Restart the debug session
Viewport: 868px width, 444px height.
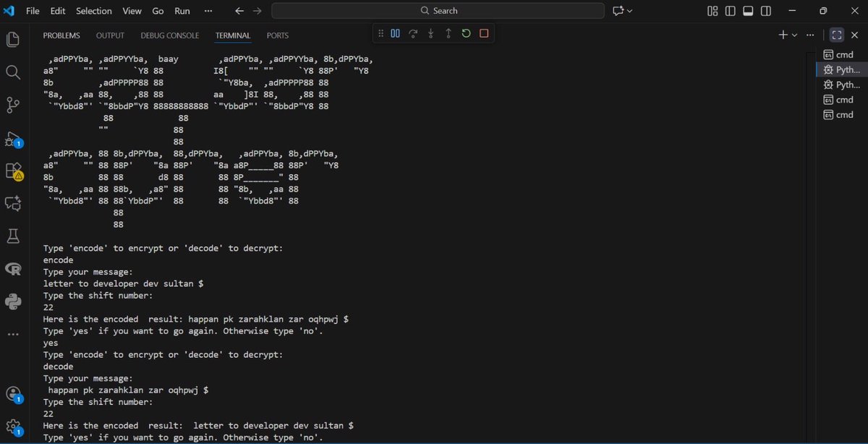[x=466, y=33]
